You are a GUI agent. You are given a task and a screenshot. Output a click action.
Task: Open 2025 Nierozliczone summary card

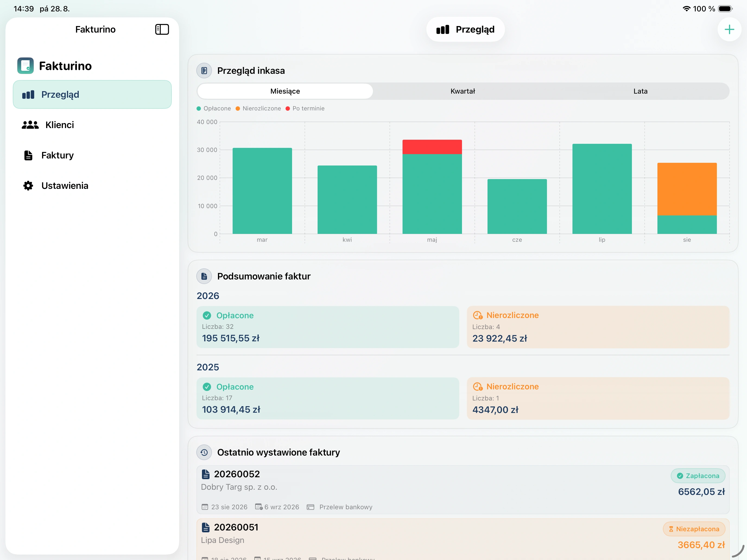click(x=598, y=398)
